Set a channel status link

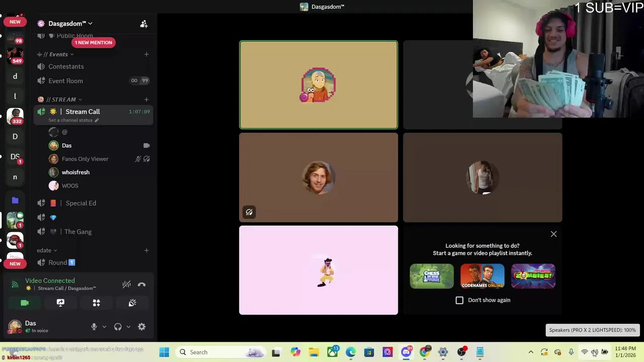click(x=73, y=120)
